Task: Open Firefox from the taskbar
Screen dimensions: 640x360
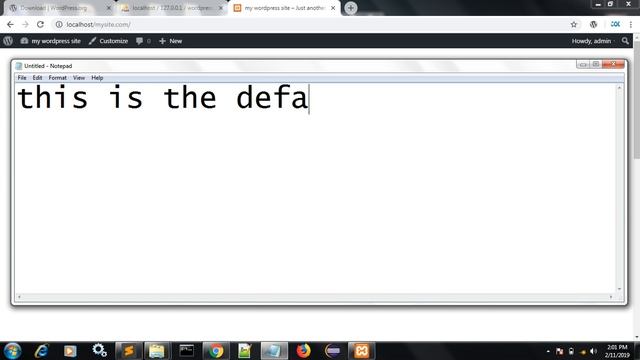Action: [303, 351]
